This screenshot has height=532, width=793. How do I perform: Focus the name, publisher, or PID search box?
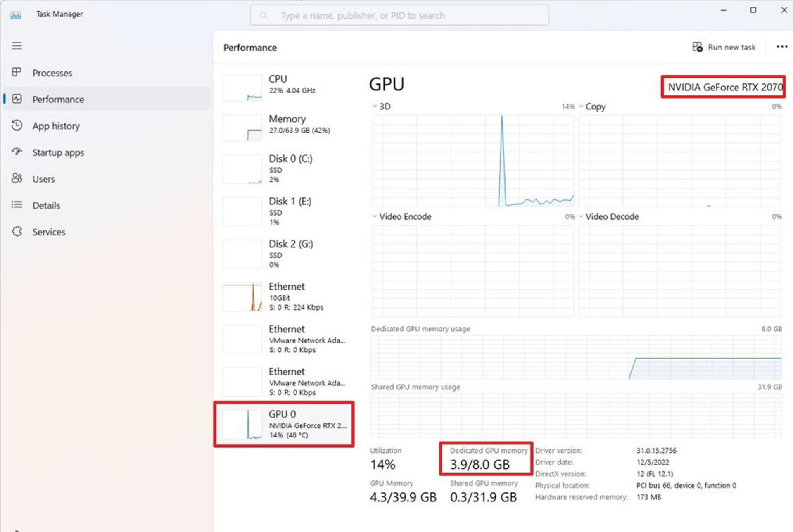(399, 15)
